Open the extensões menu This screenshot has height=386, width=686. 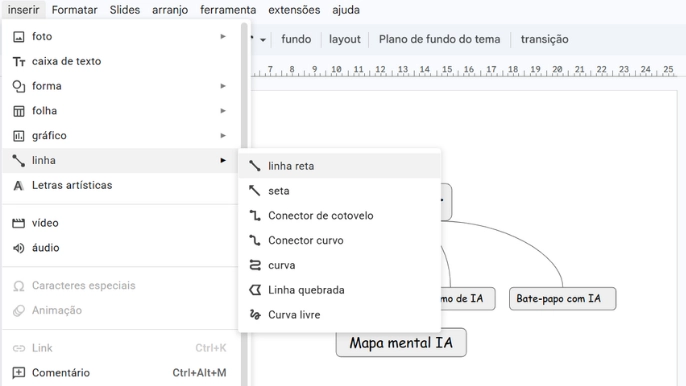(294, 10)
